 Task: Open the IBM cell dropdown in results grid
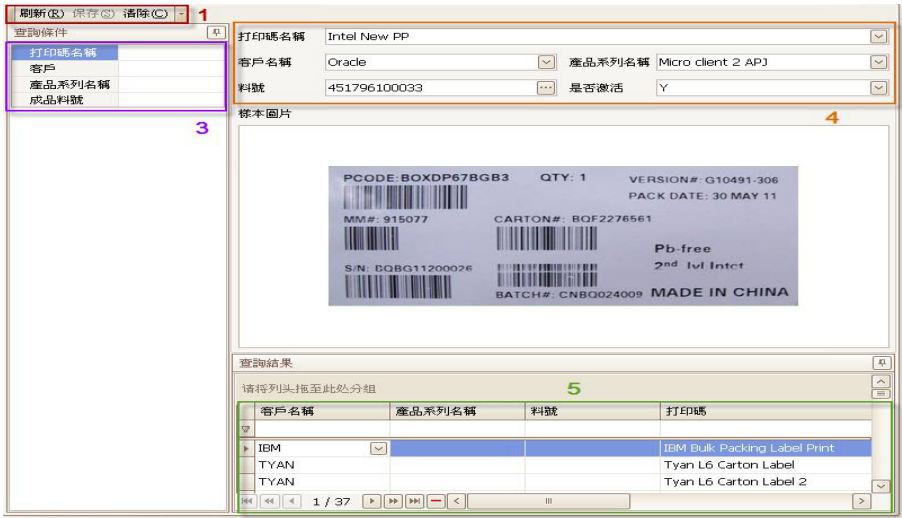(x=379, y=448)
